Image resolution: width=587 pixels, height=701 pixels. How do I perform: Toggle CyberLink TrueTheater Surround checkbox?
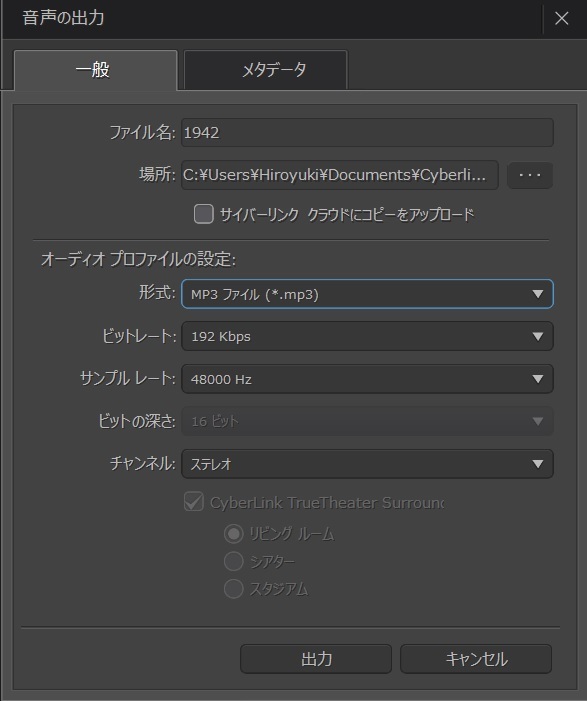tap(194, 502)
